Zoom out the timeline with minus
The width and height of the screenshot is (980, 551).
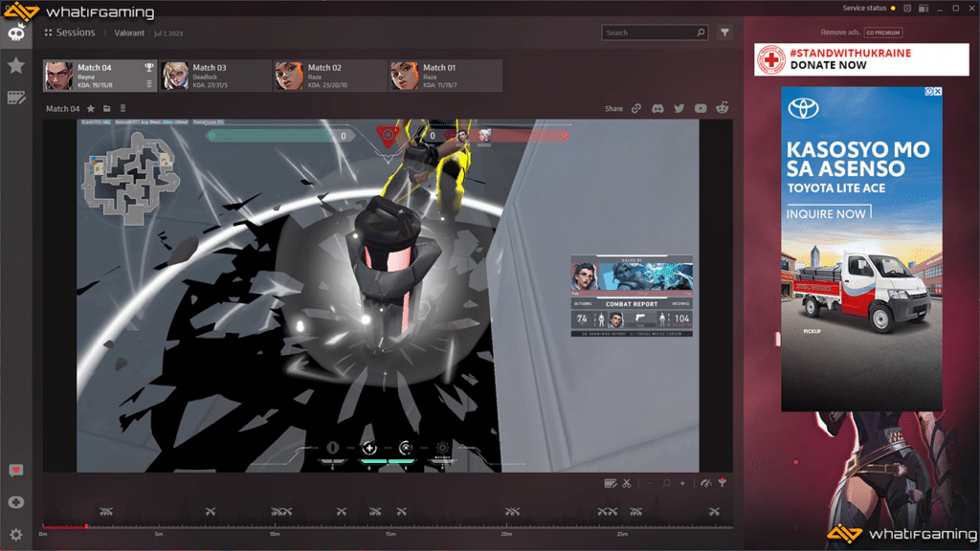point(650,483)
